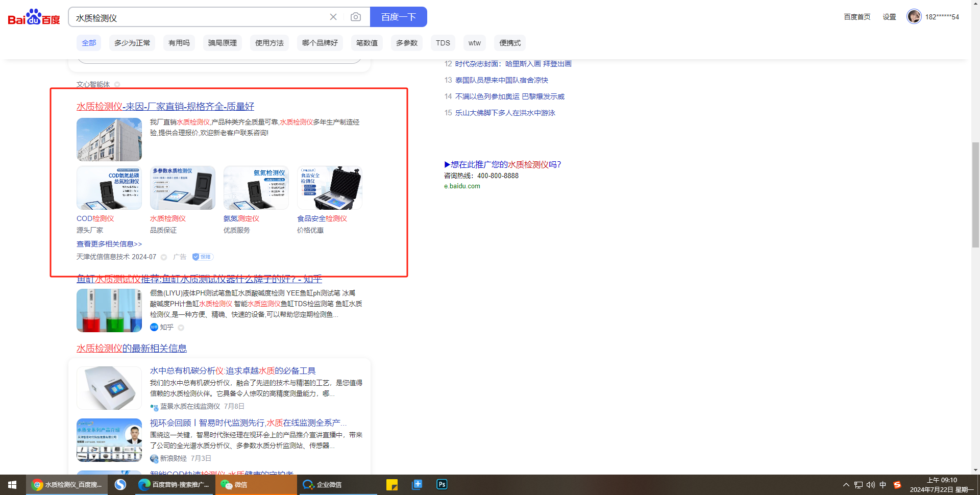The height and width of the screenshot is (495, 980).
Task: Select the 全部 filter tab
Action: click(89, 43)
